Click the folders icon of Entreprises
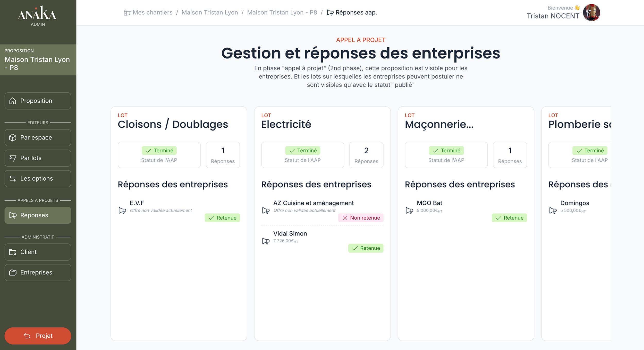The height and width of the screenshot is (350, 644). pyautogui.click(x=13, y=272)
